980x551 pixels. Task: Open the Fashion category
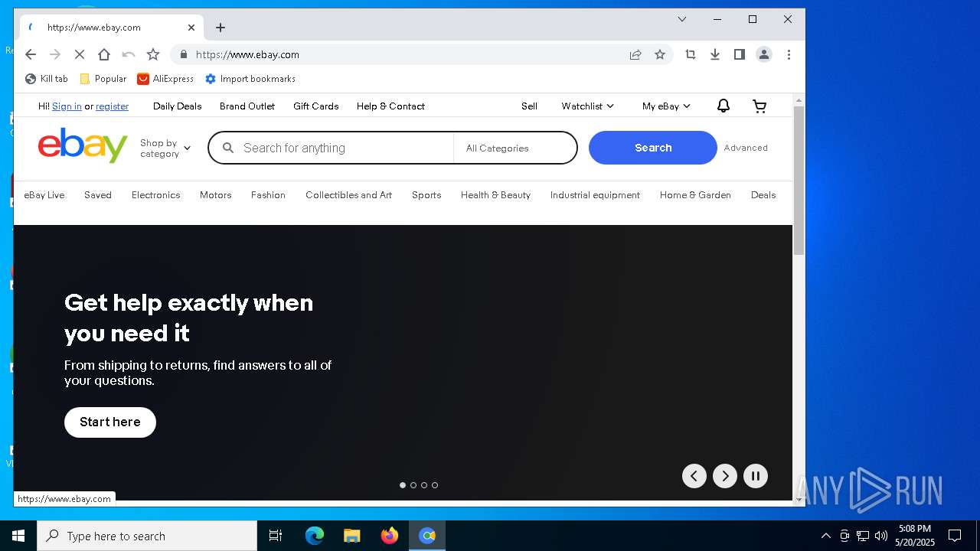tap(268, 195)
